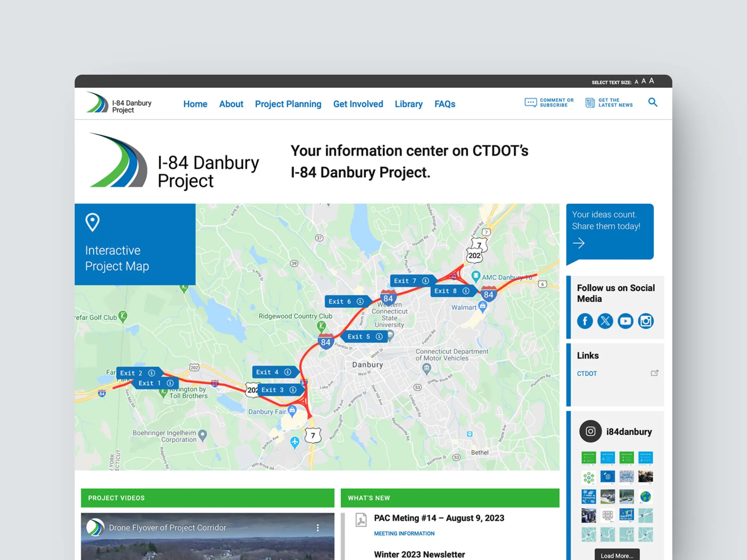Click the Exit 7 info icon on map

click(426, 281)
